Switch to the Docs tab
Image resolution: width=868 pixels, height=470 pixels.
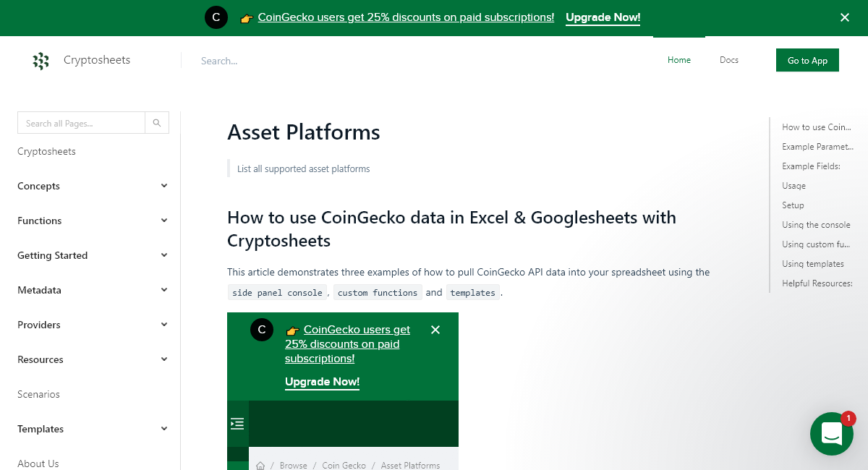pos(728,60)
